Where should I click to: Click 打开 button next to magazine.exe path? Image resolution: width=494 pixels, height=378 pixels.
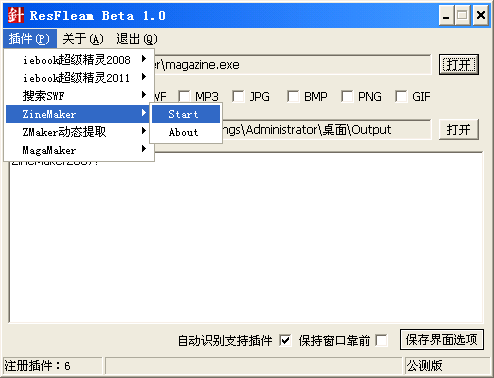(x=459, y=65)
